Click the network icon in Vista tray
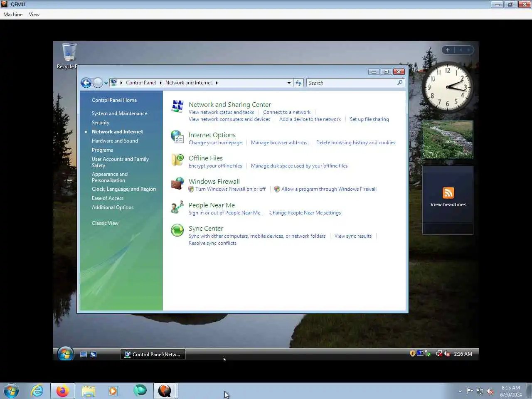532x399 pixels. [439, 354]
